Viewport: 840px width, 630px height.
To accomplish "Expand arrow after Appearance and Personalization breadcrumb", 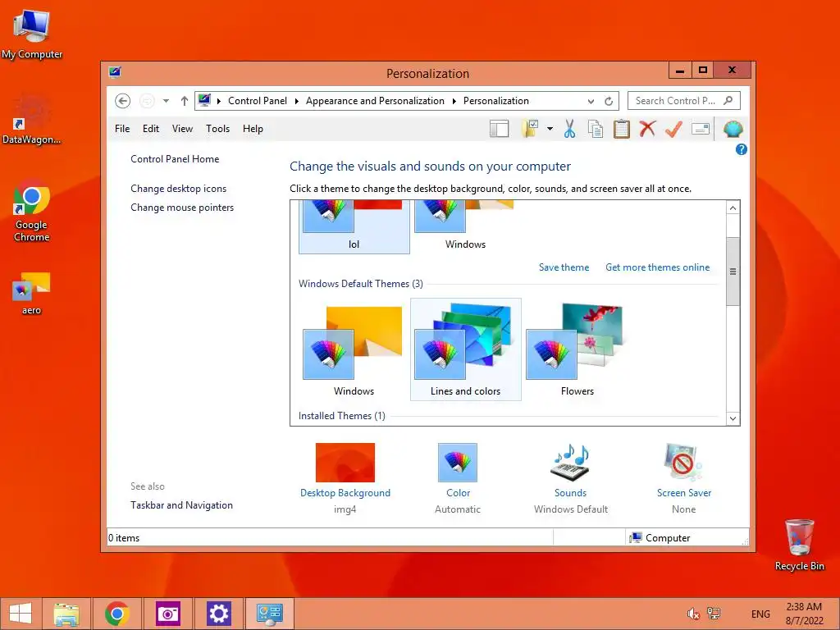I will click(x=454, y=101).
